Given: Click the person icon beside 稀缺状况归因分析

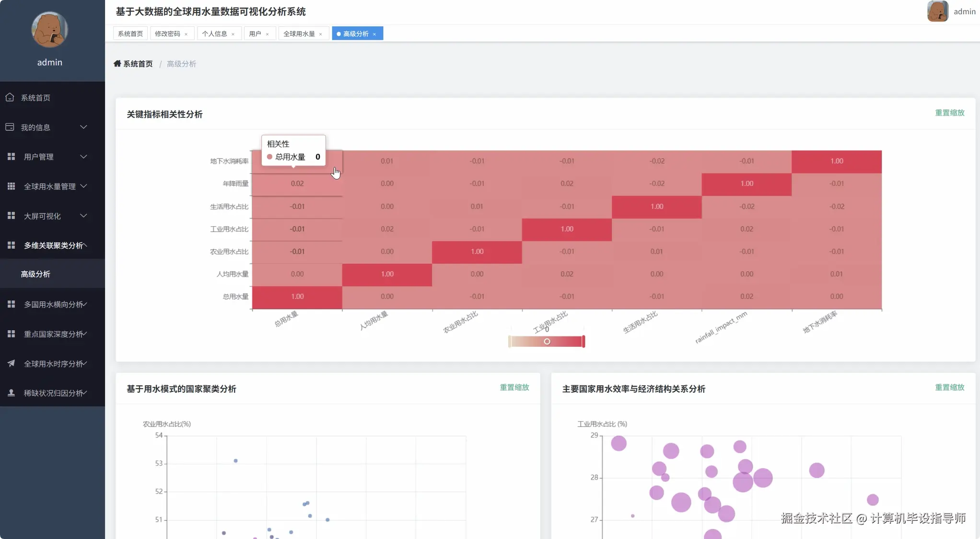Looking at the screenshot, I should click(x=11, y=393).
